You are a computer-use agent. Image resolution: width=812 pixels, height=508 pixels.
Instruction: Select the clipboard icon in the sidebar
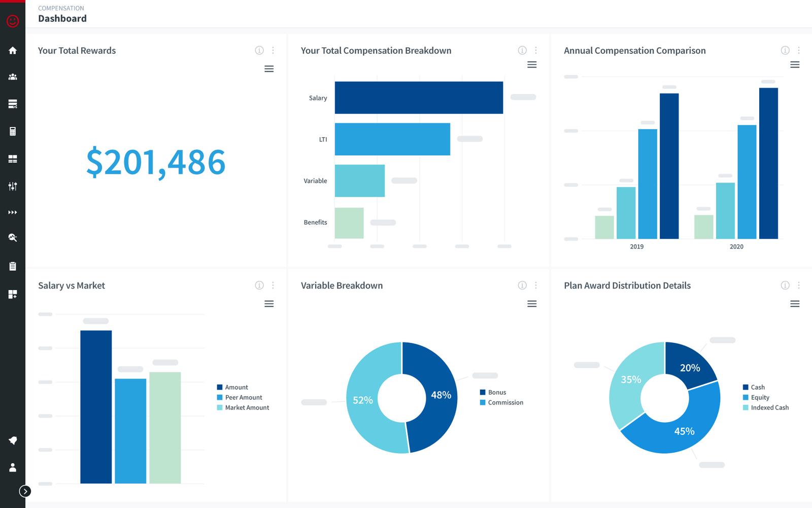point(13,266)
